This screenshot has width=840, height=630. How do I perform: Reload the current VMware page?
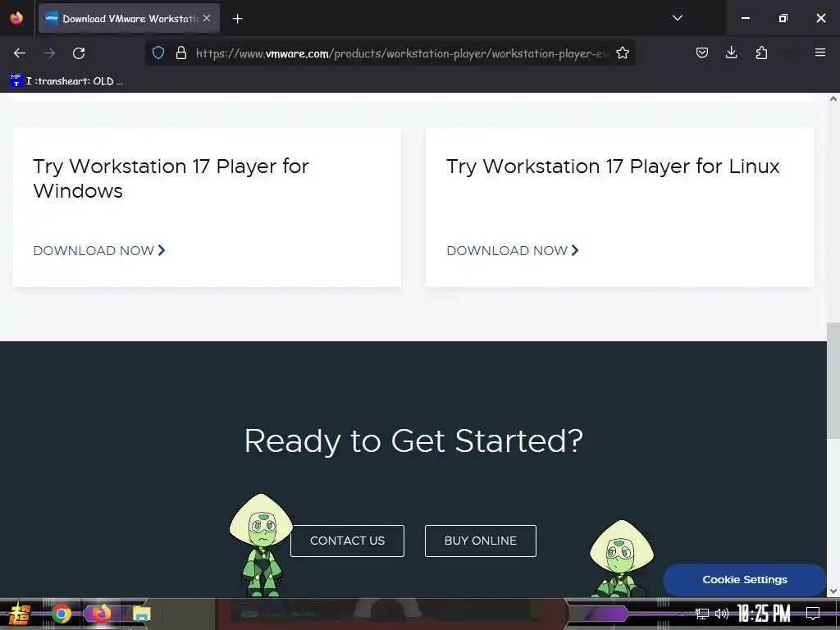[79, 53]
